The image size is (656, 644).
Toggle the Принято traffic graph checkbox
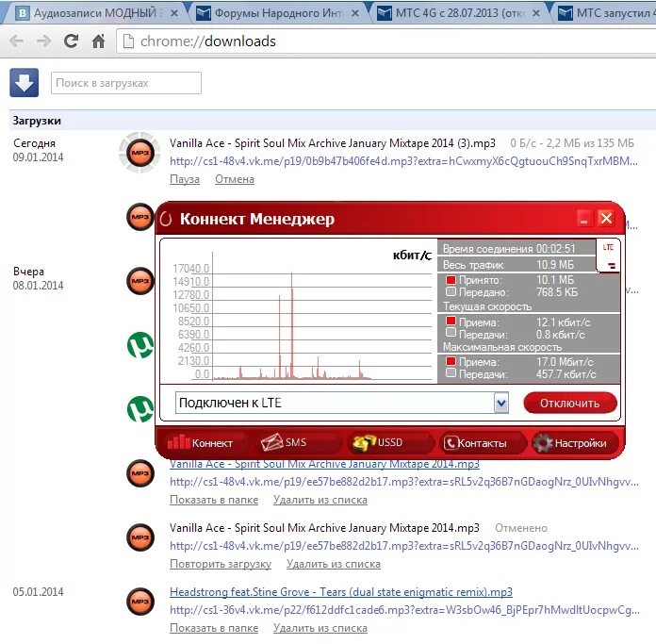[x=451, y=279]
